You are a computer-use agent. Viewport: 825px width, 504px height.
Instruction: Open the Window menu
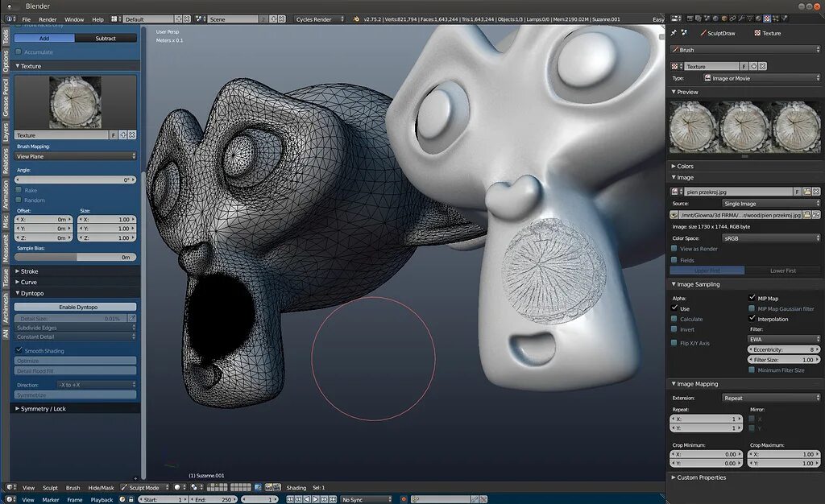(74, 19)
